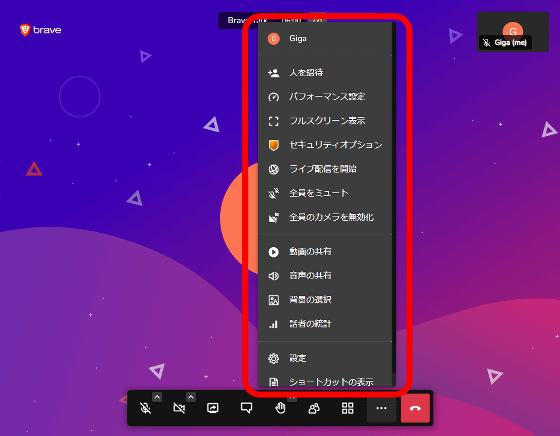Viewport: 560px width, 436px height.
Task: Click the fullscreen brackets icon
Action: 274,121
